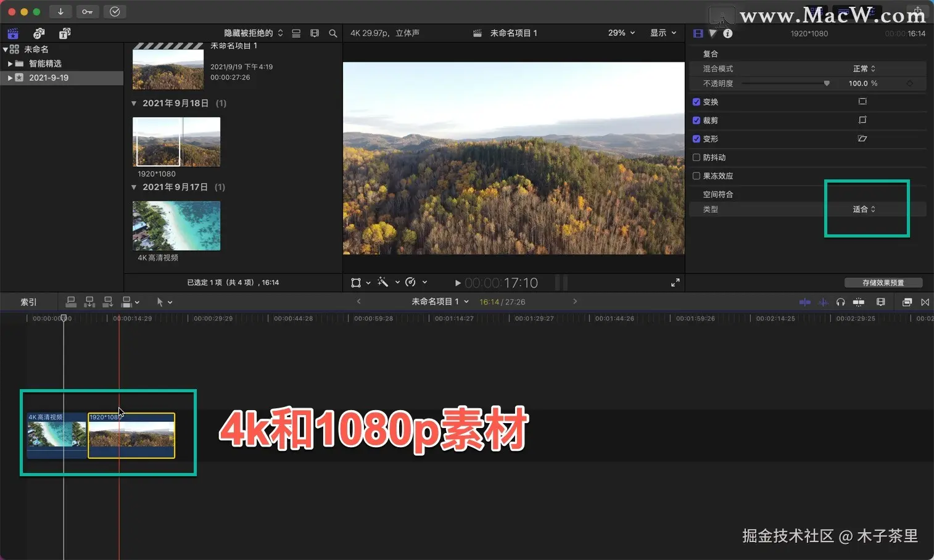Append selected clip to the storyline
This screenshot has height=560, width=934.
pos(108,302)
